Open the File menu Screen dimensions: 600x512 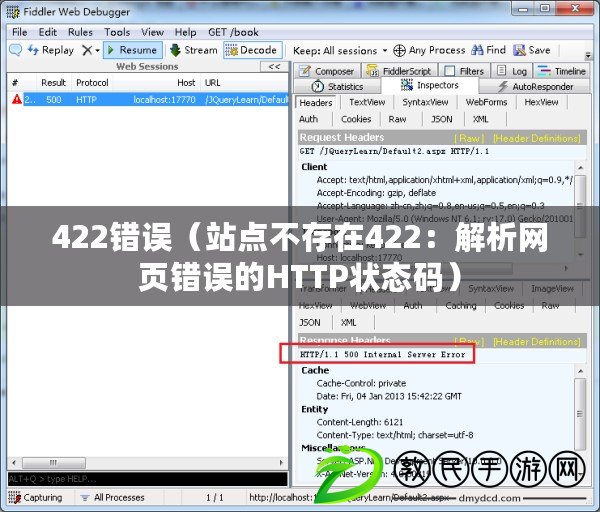tap(20, 32)
